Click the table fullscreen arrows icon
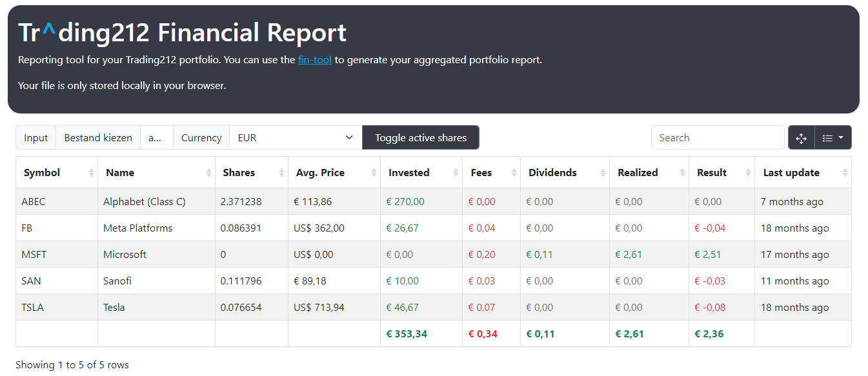Image resolution: width=868 pixels, height=376 pixels. [802, 138]
